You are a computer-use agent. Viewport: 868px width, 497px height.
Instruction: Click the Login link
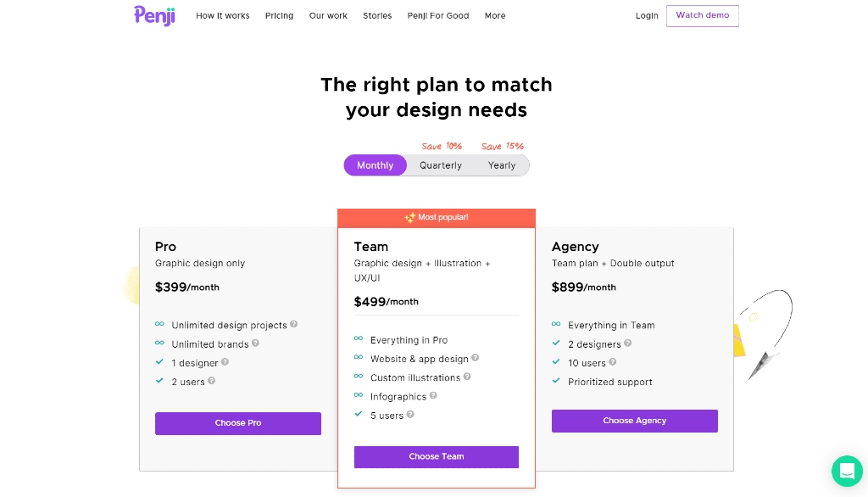click(647, 16)
